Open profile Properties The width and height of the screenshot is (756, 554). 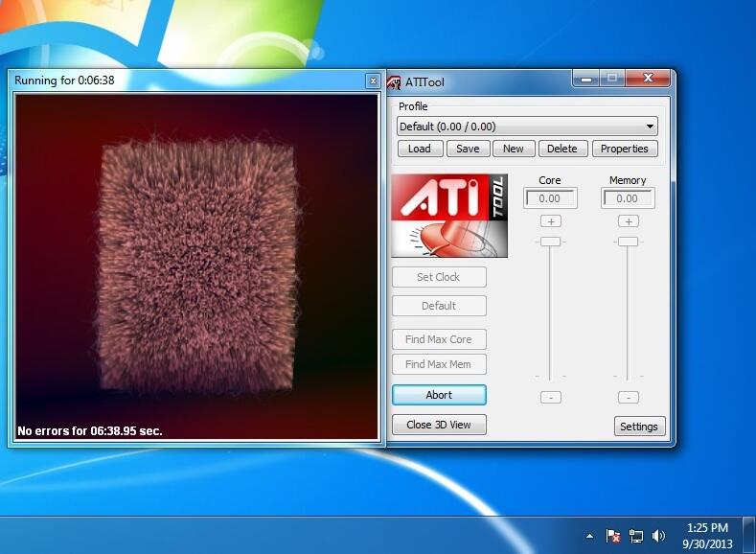click(x=625, y=149)
